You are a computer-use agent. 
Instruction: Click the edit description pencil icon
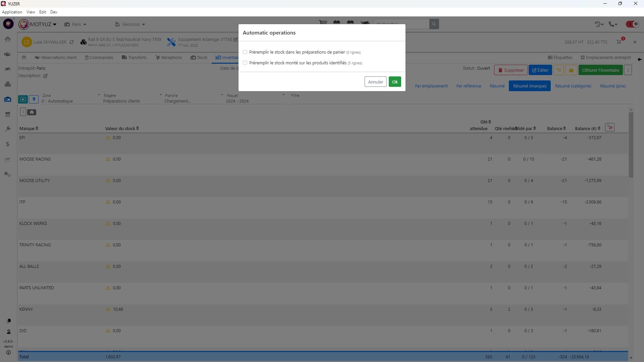point(45,76)
